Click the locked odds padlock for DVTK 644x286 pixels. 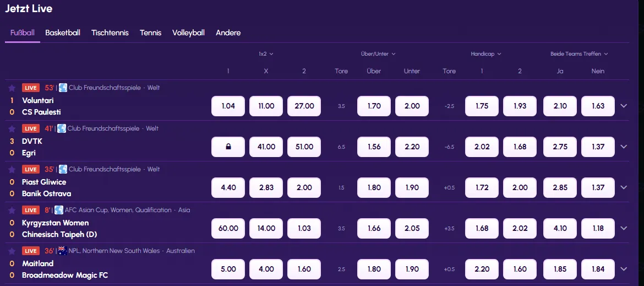tap(228, 147)
